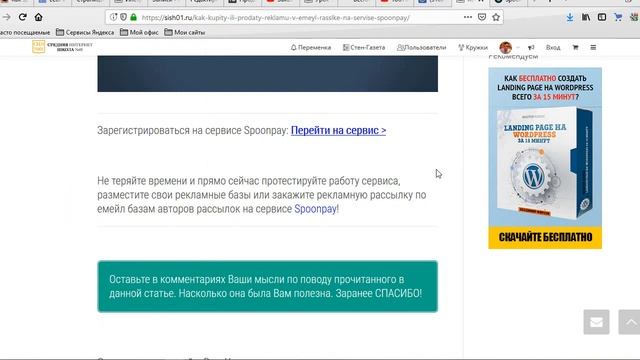Click the envelope contact button
This screenshot has height=360, width=640.
(596, 322)
